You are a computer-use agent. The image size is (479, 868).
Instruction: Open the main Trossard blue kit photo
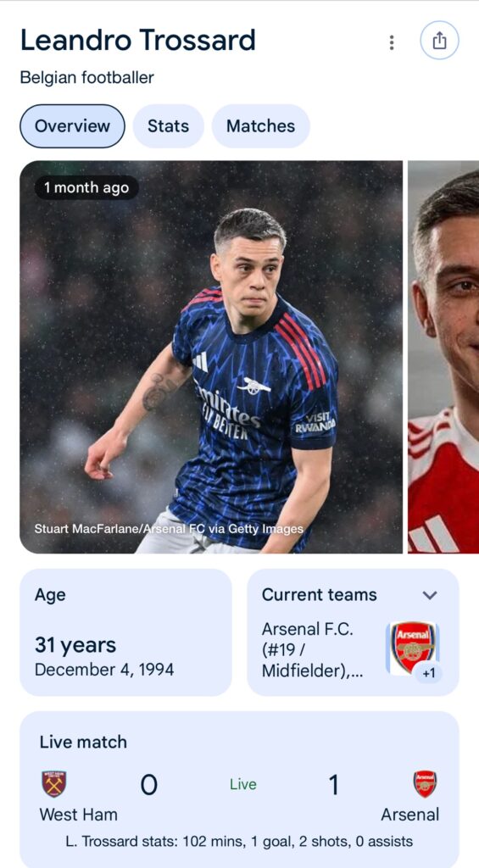[211, 357]
